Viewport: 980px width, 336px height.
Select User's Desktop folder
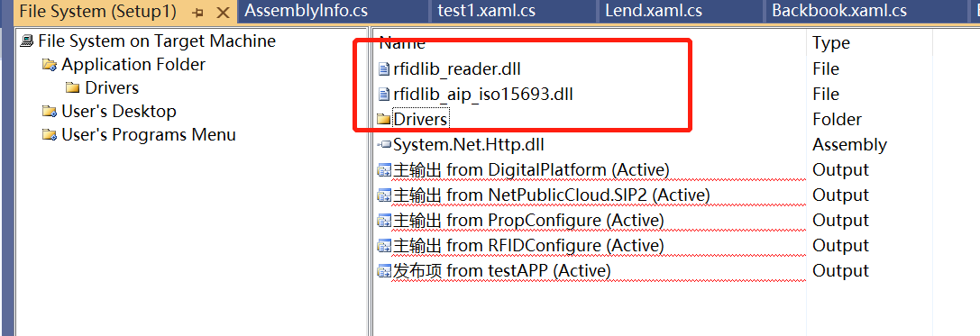point(119,111)
